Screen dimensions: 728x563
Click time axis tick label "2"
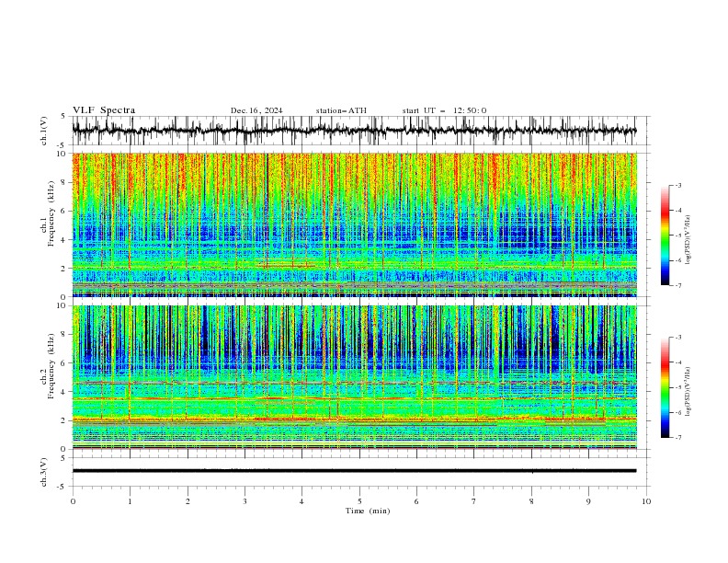coord(188,501)
